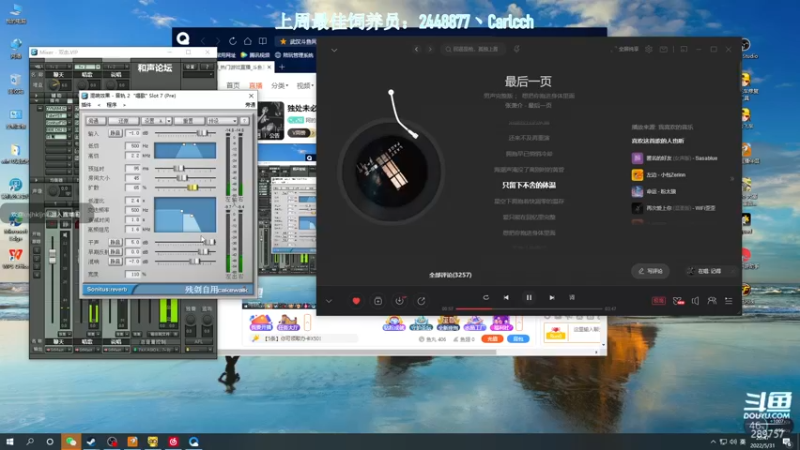
Task: Open the 预设 presets dropdown in the reverb plugin
Action: [222, 121]
